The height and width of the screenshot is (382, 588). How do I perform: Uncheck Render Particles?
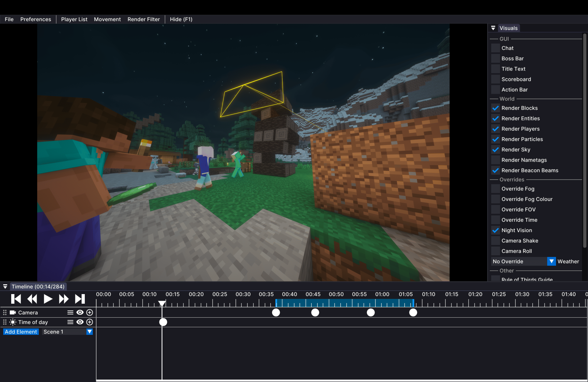495,139
